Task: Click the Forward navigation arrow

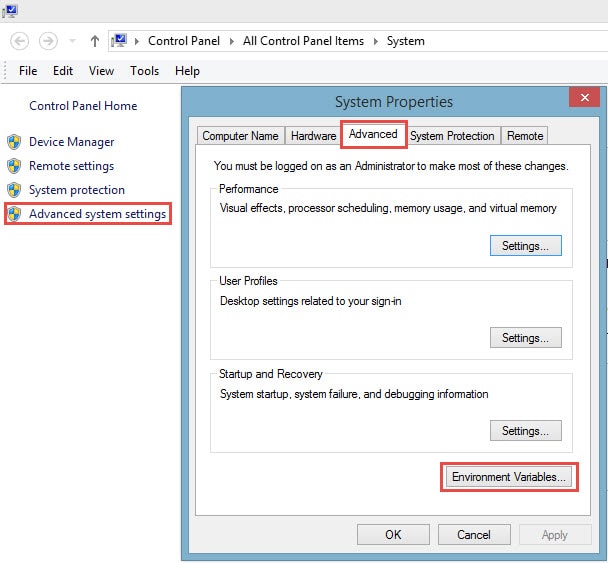Action: (48, 41)
